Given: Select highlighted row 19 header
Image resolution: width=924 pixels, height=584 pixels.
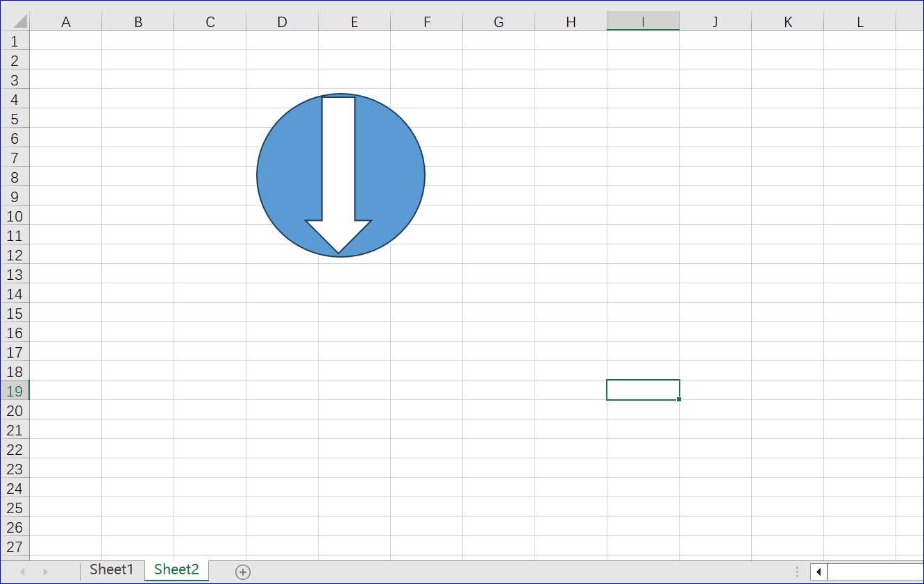Looking at the screenshot, I should (x=15, y=391).
